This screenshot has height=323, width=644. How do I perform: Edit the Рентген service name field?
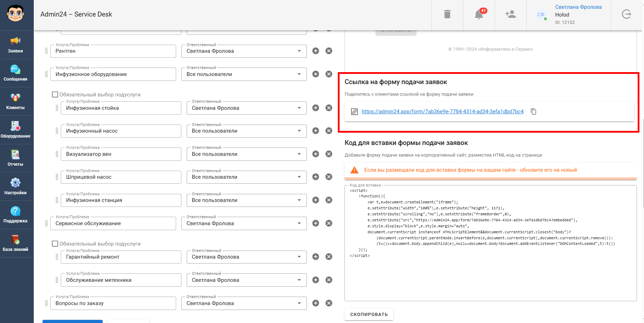pos(113,51)
